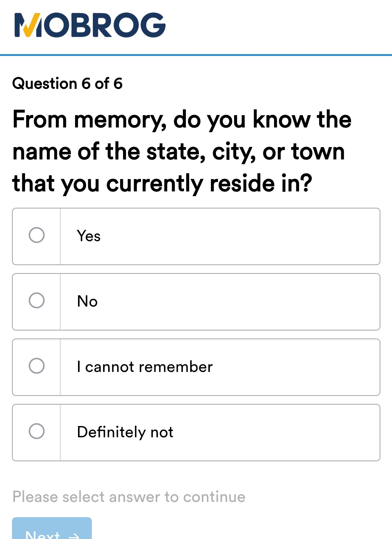Click the MOBROG logo
392x539 pixels.
89,25
